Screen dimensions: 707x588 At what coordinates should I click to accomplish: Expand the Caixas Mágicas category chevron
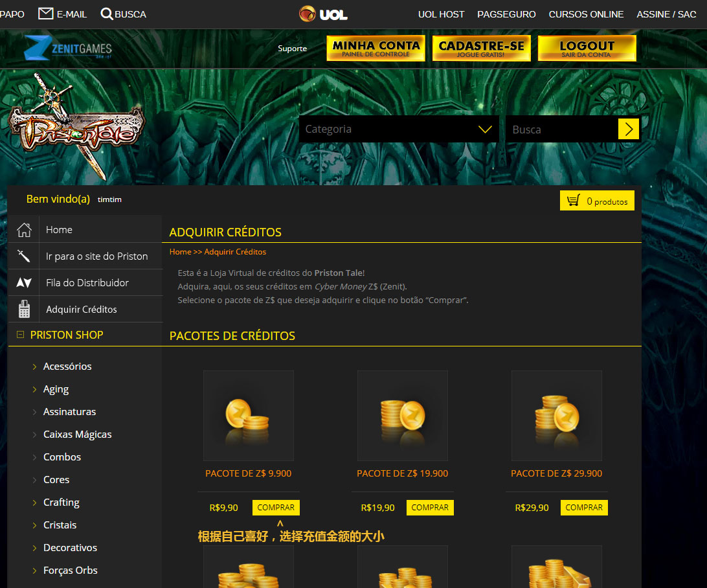pyautogui.click(x=34, y=435)
